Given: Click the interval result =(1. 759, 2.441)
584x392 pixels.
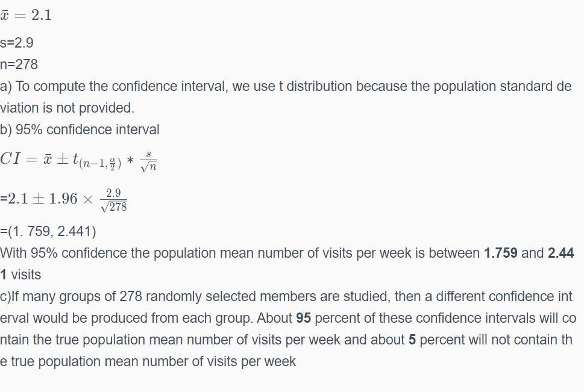Looking at the screenshot, I should pyautogui.click(x=48, y=231).
